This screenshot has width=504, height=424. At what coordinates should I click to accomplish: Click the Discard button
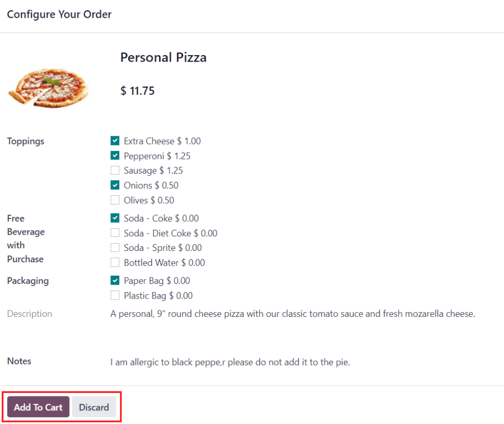point(93,407)
